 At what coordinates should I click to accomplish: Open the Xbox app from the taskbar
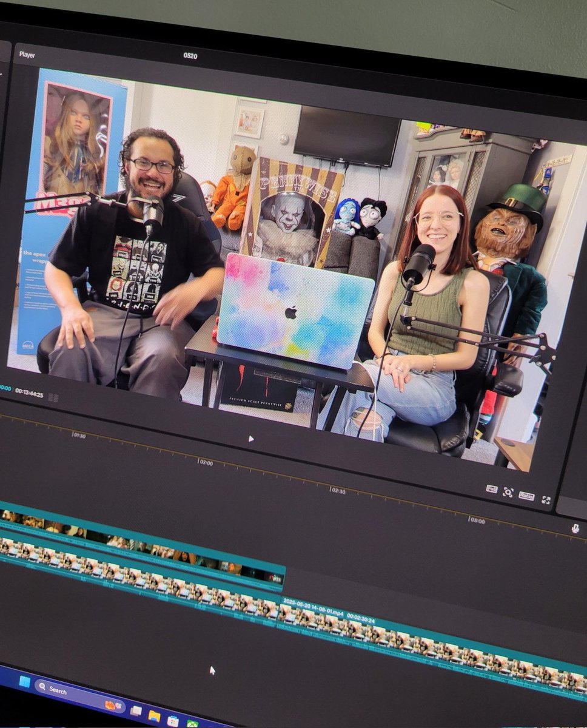tap(192, 724)
